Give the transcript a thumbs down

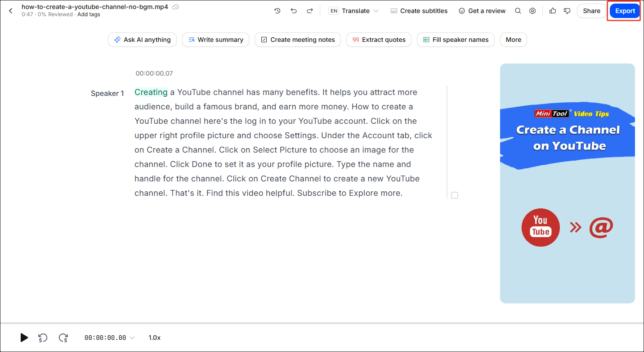point(567,10)
